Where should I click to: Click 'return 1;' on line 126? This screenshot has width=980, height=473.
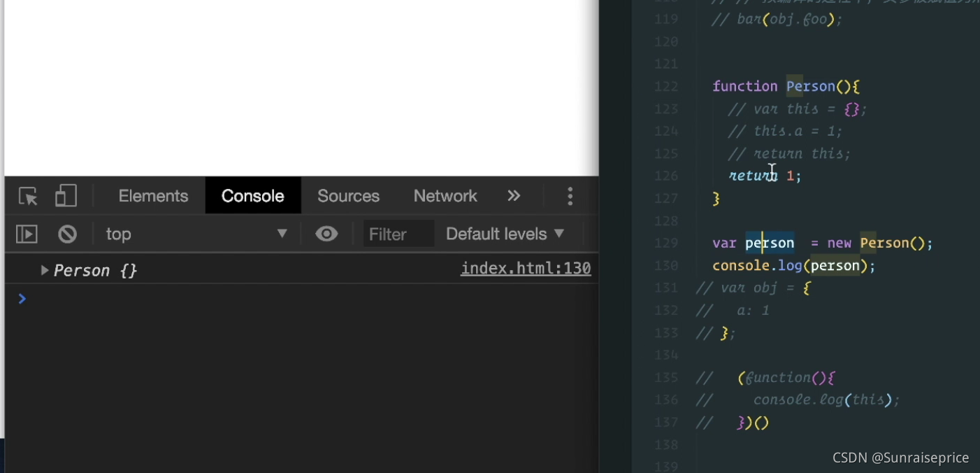pyautogui.click(x=765, y=176)
